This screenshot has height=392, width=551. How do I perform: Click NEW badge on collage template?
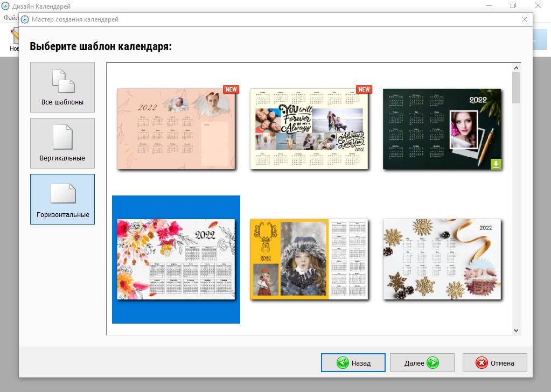(364, 89)
